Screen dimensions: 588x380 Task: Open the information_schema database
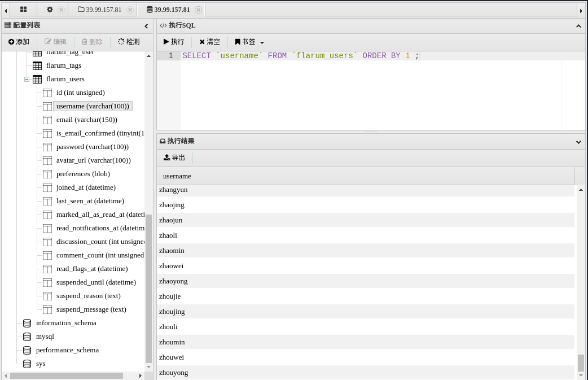[66, 323]
